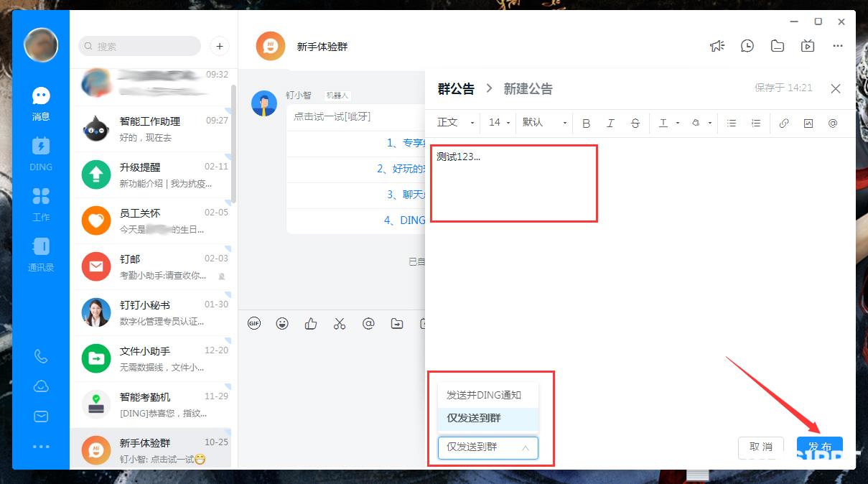
Task: Open the 升级提醒 conversation
Action: tap(153, 175)
